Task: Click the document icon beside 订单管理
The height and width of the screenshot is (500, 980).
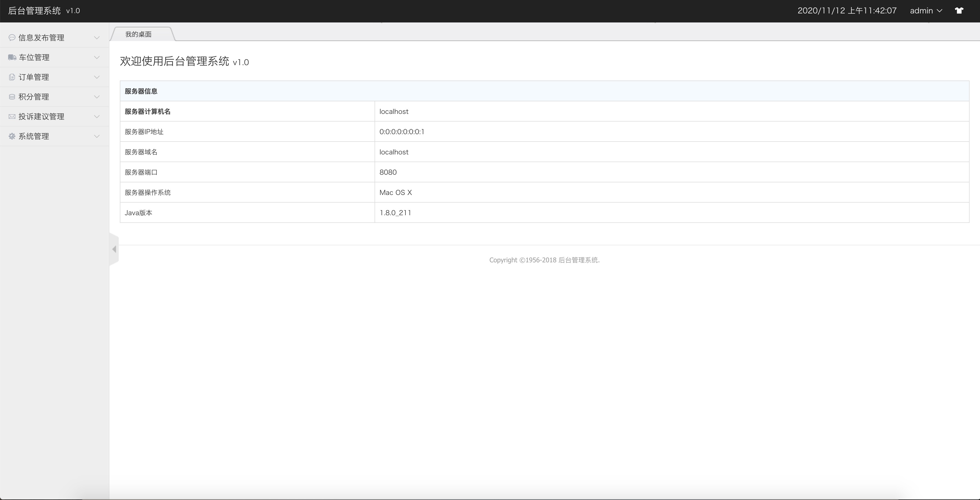Action: tap(12, 77)
